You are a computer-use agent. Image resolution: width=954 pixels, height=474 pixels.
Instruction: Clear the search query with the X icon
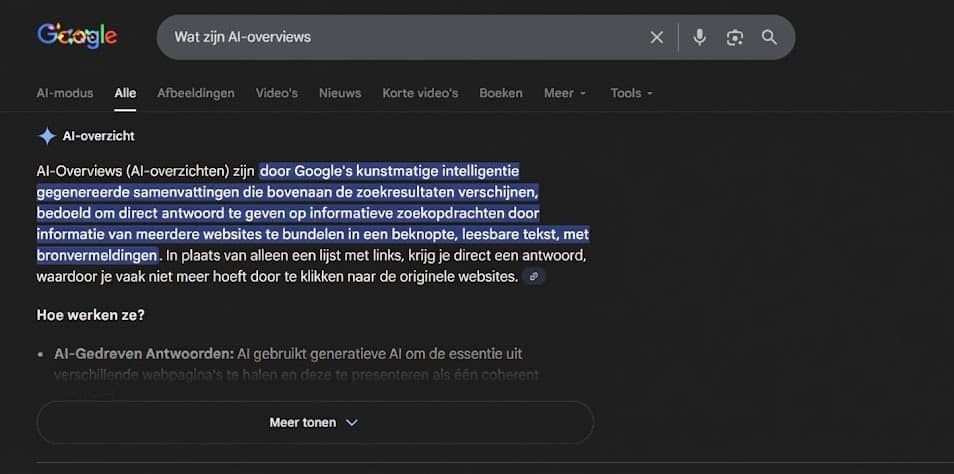tap(656, 37)
